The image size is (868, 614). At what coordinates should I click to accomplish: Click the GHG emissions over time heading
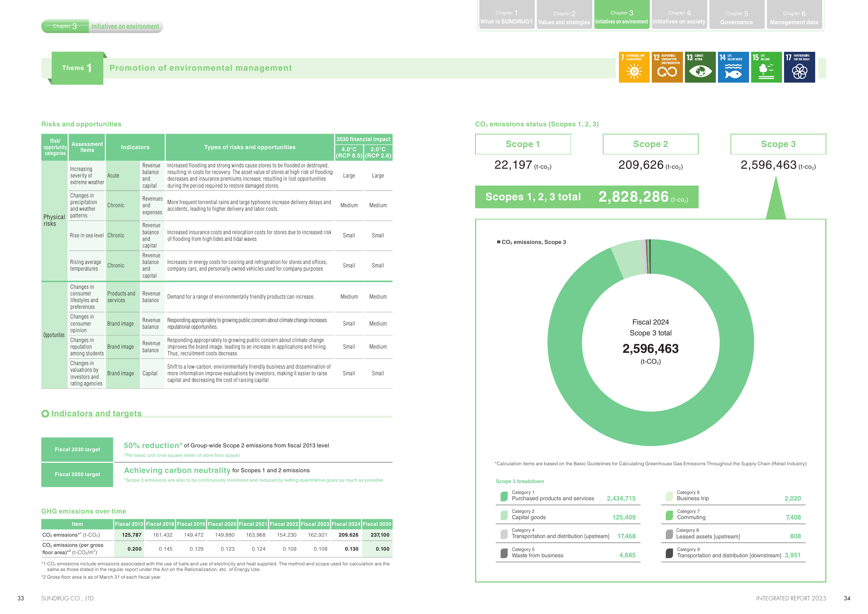(x=84, y=511)
